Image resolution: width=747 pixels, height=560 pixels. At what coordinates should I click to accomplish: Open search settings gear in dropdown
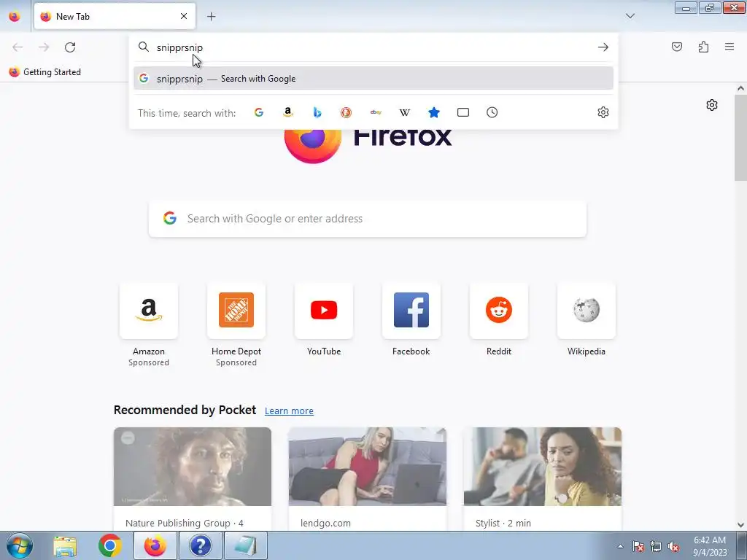(x=603, y=112)
